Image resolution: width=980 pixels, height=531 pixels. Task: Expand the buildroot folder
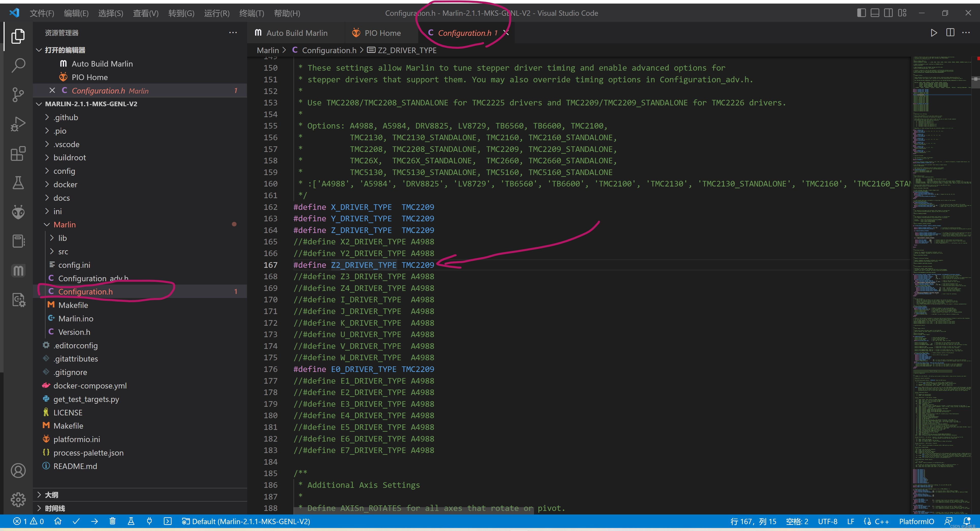tap(47, 157)
